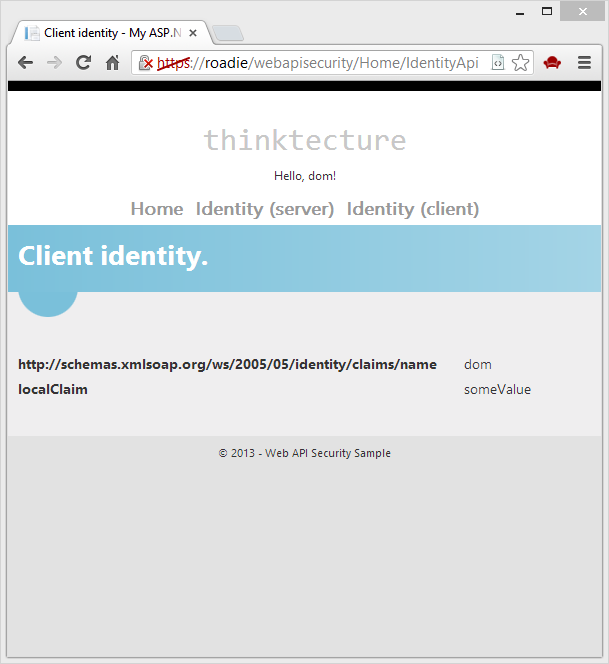The width and height of the screenshot is (609, 664).
Task: Click the code page icon in address bar
Action: 498,63
